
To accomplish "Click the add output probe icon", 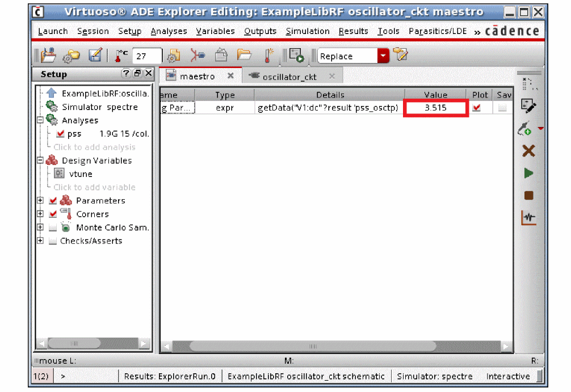I will click(x=525, y=129).
